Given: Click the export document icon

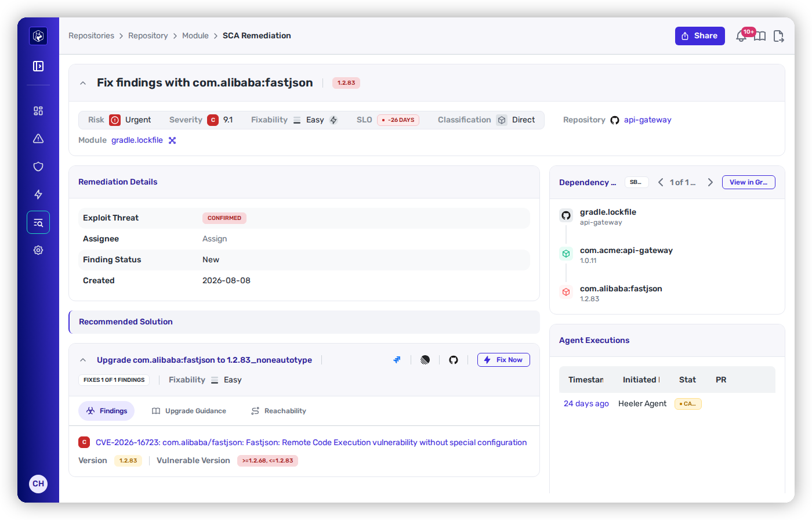Looking at the screenshot, I should click(x=778, y=36).
